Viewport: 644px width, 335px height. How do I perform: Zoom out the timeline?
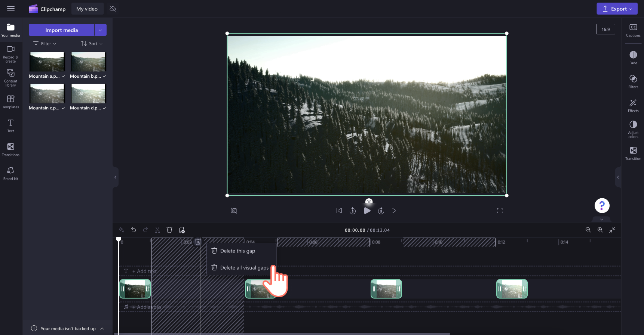[x=588, y=230]
